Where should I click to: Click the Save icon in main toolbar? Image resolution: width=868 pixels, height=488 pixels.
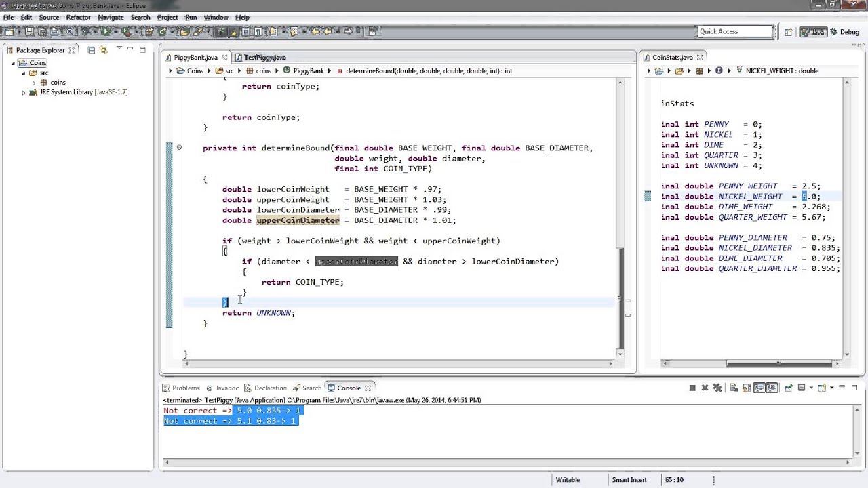click(x=30, y=31)
